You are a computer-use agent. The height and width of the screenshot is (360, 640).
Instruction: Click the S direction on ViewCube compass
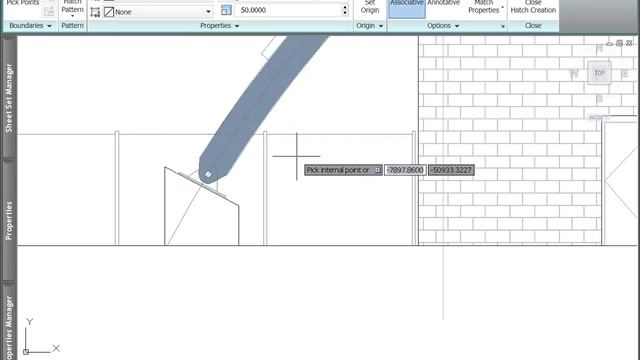point(599,99)
